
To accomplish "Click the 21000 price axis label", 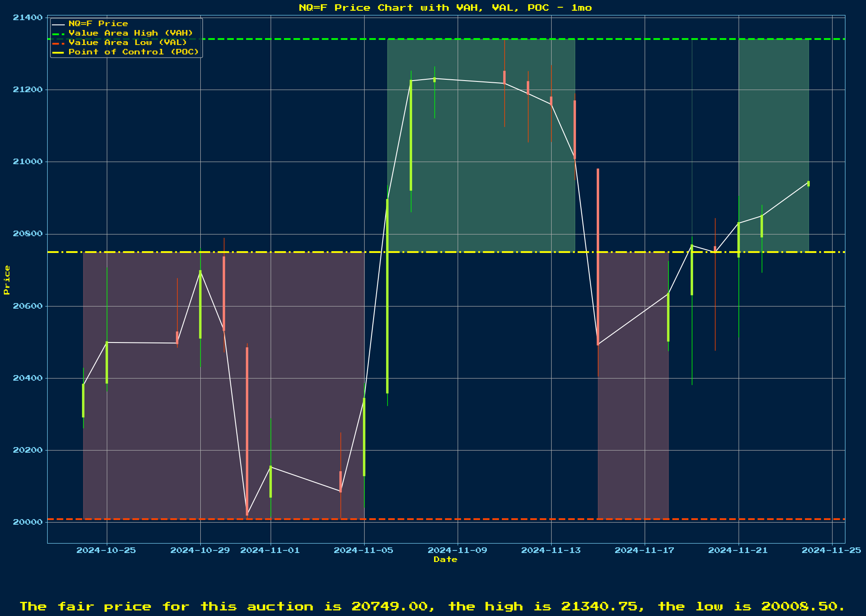I will 28,162.
